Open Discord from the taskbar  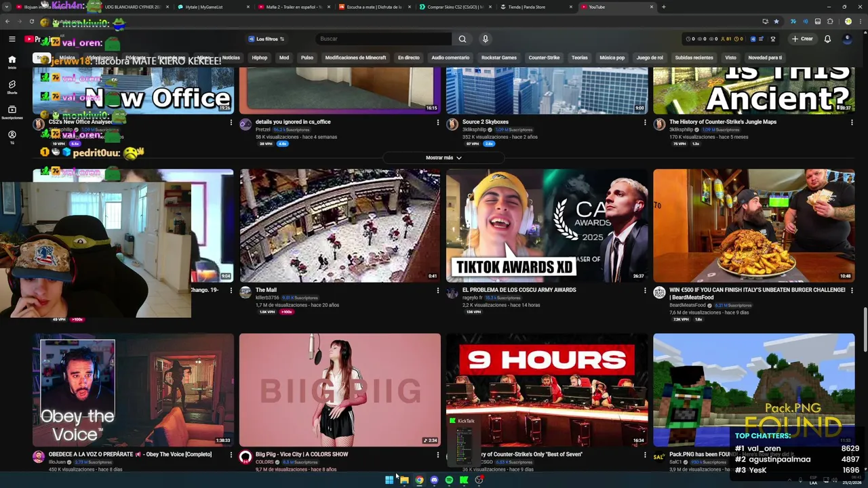(434, 480)
